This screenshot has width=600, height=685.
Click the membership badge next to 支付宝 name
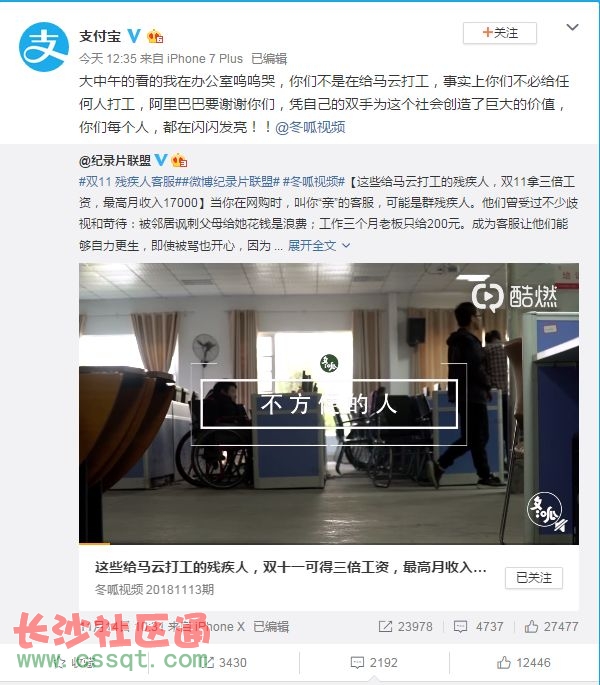pyautogui.click(x=155, y=36)
